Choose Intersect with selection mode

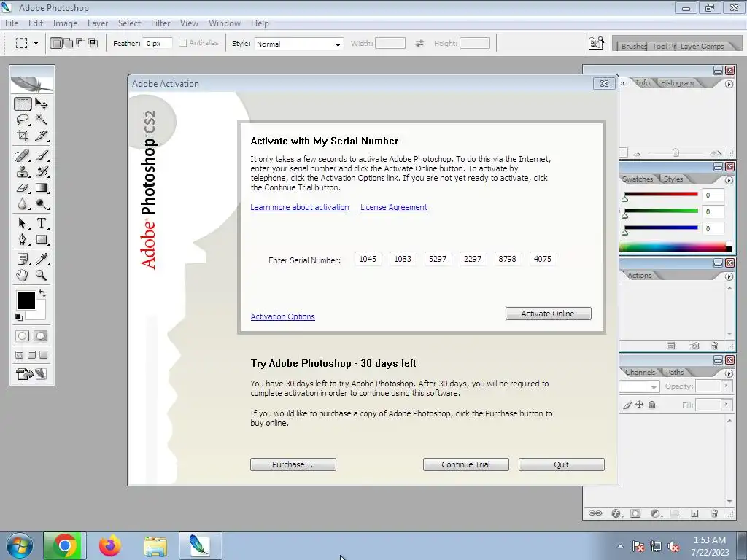pyautogui.click(x=93, y=43)
